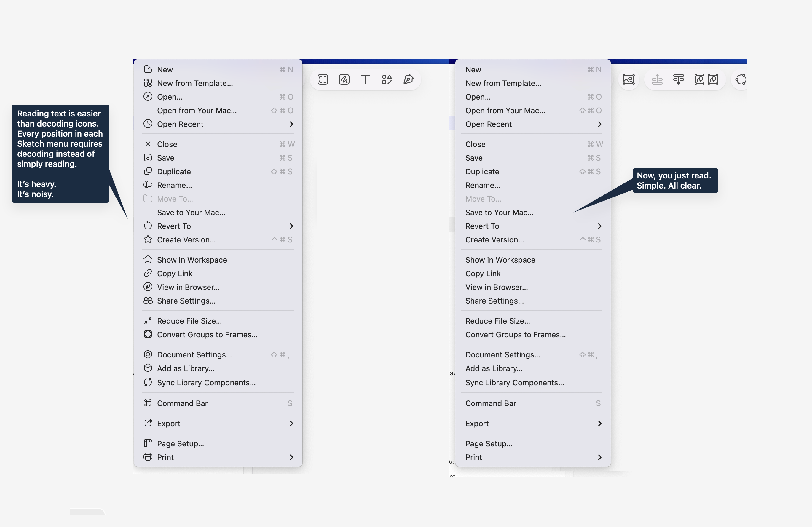Click the freehand scribble tool icon
The width and height of the screenshot is (812, 527).
click(344, 79)
